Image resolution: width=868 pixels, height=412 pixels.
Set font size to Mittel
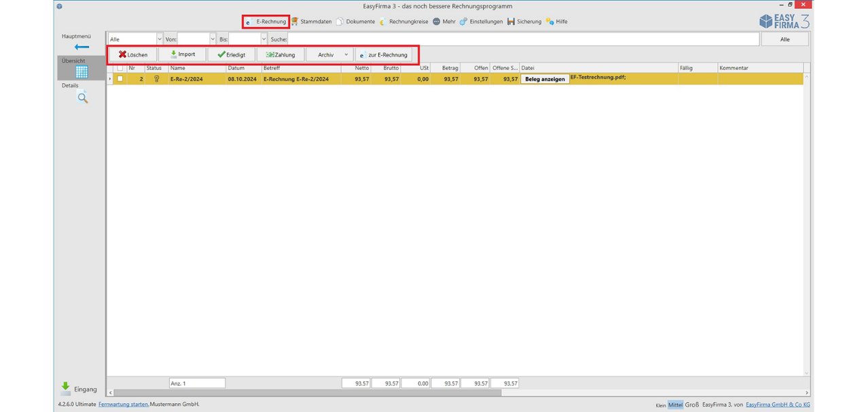coord(675,405)
